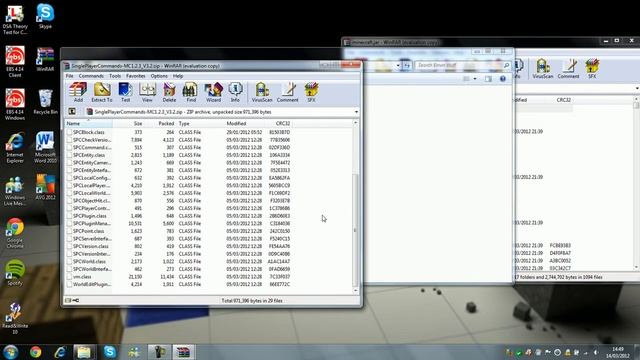Sort files by the Type column header
640x360 pixels.
point(200,123)
